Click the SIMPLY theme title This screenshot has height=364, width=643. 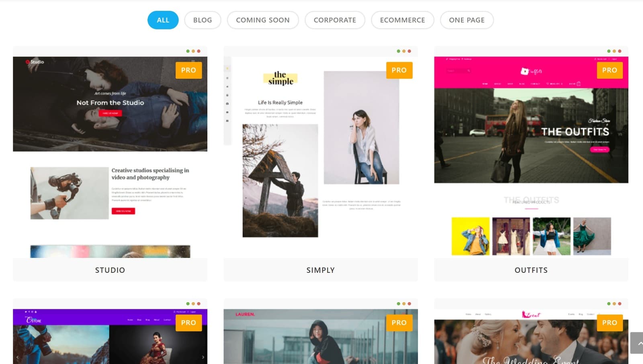click(x=321, y=270)
